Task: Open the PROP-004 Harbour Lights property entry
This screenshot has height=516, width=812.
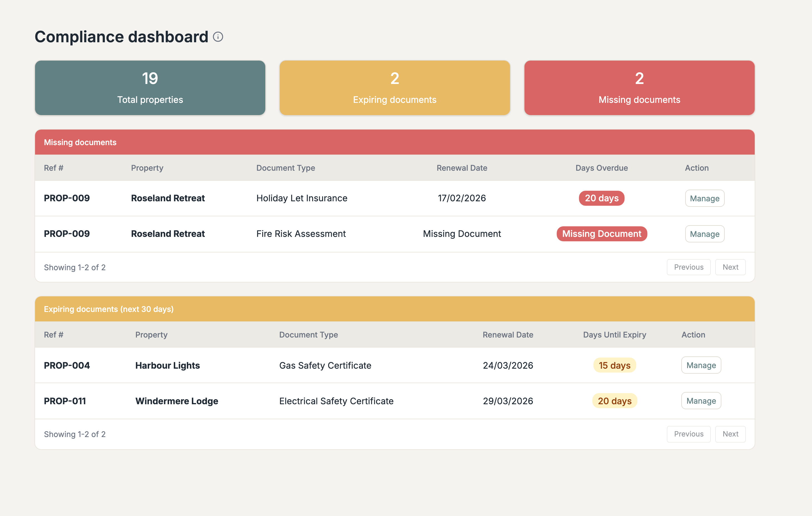Action: pyautogui.click(x=67, y=365)
